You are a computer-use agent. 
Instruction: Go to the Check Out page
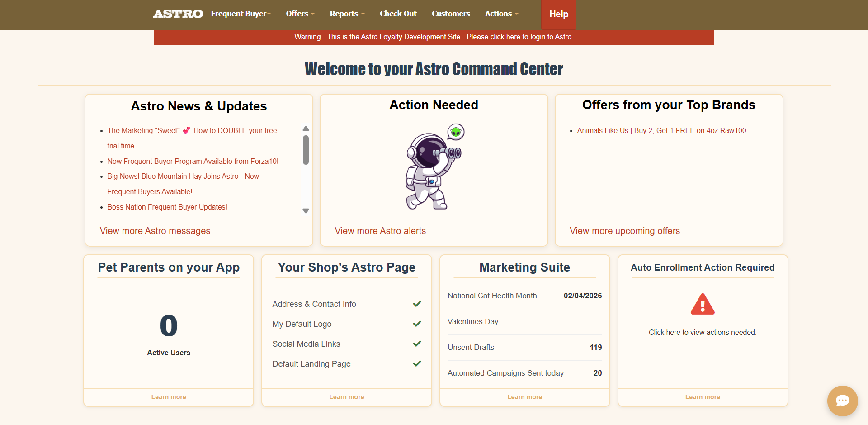point(398,14)
